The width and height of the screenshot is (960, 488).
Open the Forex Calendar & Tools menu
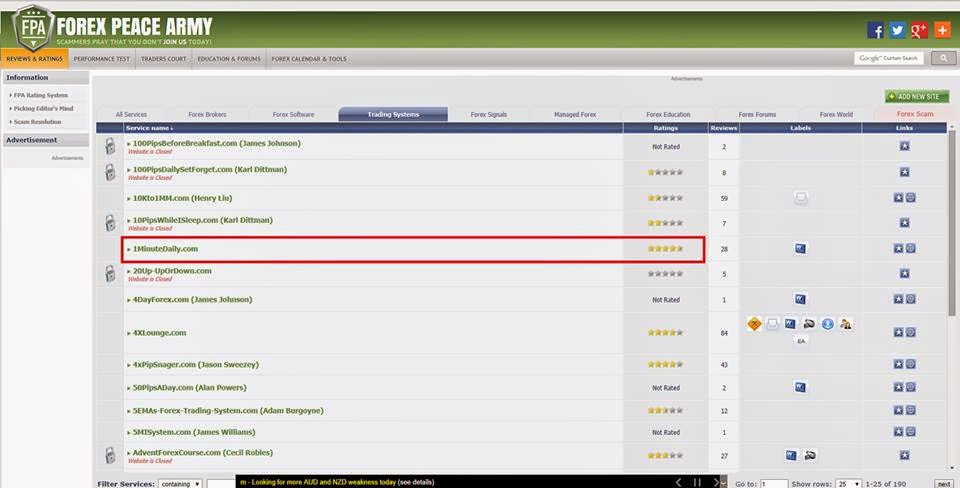309,59
